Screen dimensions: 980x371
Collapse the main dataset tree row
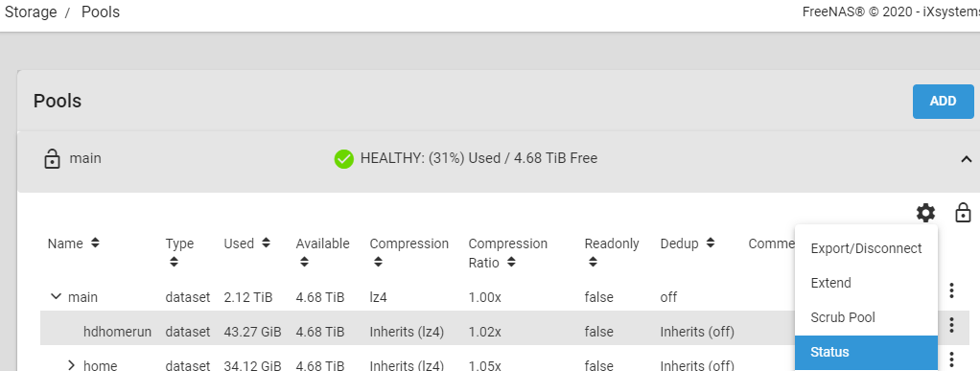(x=56, y=296)
